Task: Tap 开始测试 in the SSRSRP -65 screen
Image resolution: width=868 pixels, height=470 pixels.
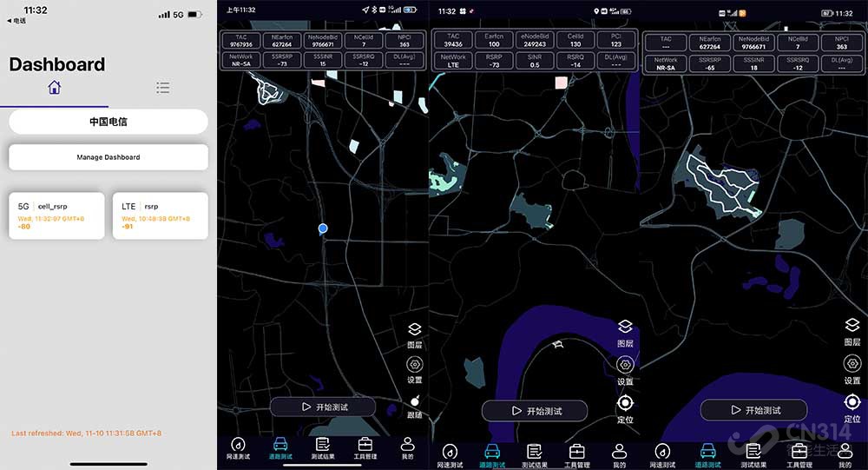Action: pyautogui.click(x=753, y=410)
